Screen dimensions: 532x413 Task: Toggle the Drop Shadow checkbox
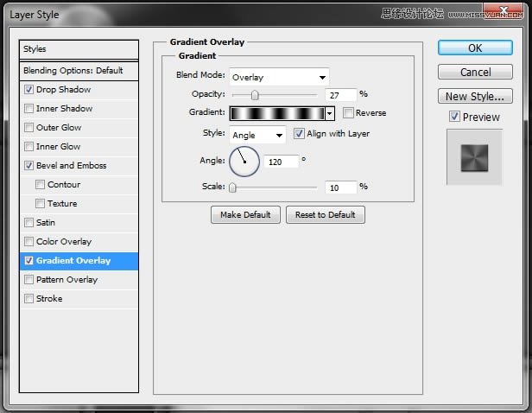(28, 90)
